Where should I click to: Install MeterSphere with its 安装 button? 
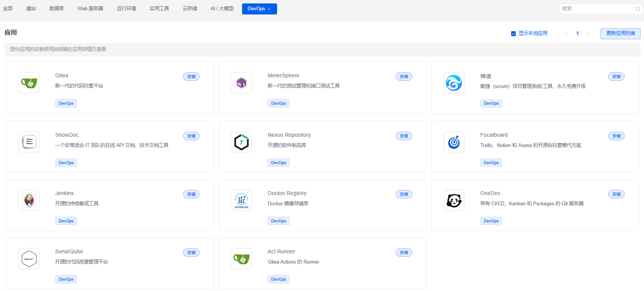[x=404, y=77]
